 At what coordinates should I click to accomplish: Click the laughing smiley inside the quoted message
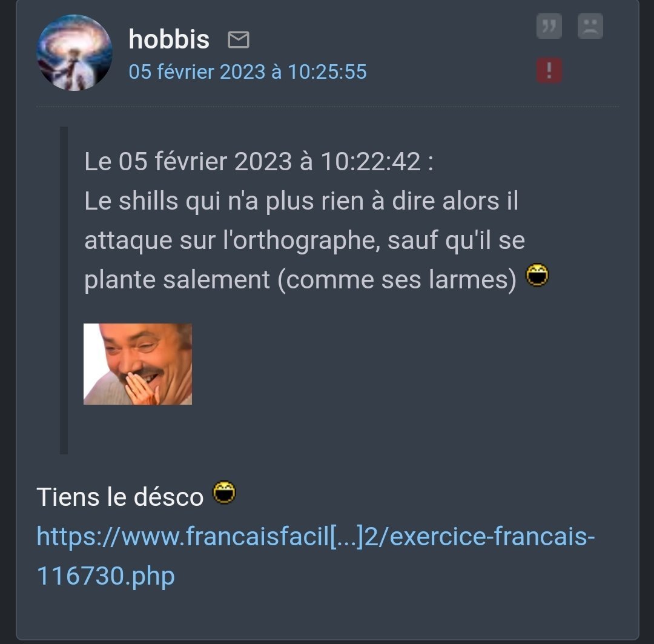click(537, 275)
